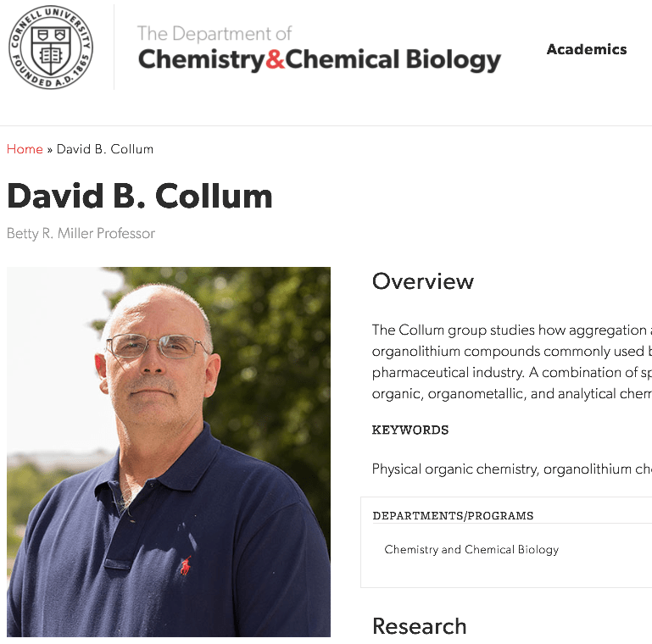
Task: Click "The Department of" text in header
Action: point(215,34)
